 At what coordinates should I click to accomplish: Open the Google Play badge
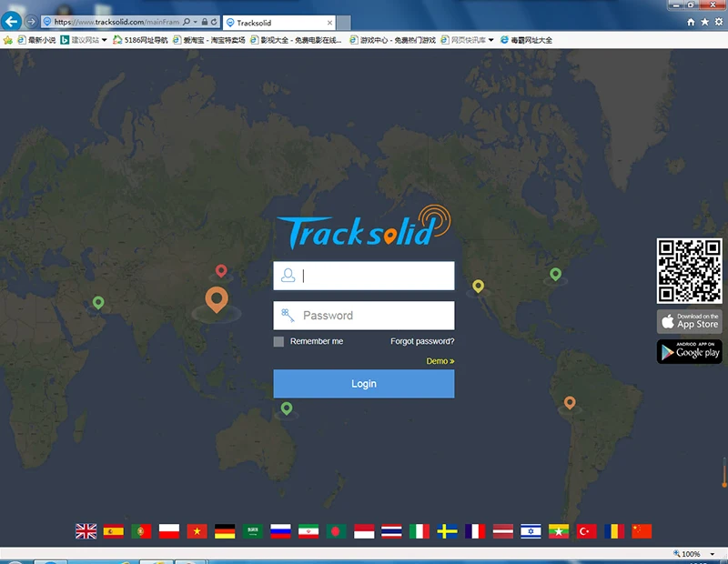click(690, 351)
